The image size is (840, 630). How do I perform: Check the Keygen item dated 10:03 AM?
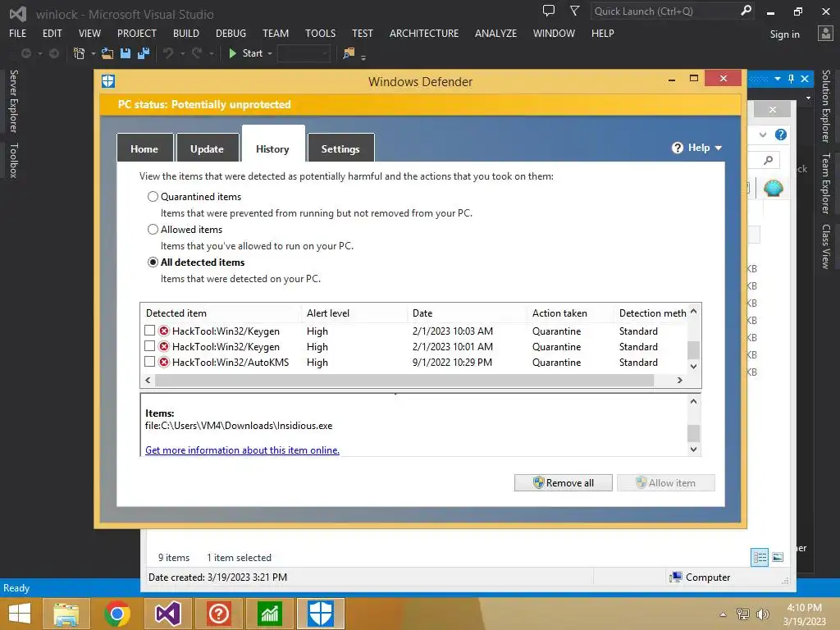point(150,331)
